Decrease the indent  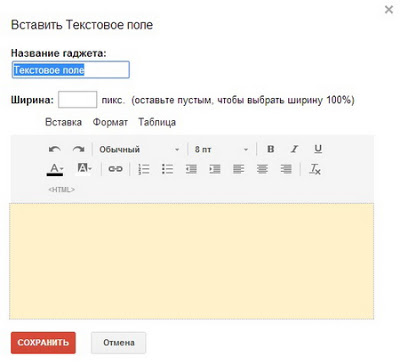pyautogui.click(x=191, y=169)
